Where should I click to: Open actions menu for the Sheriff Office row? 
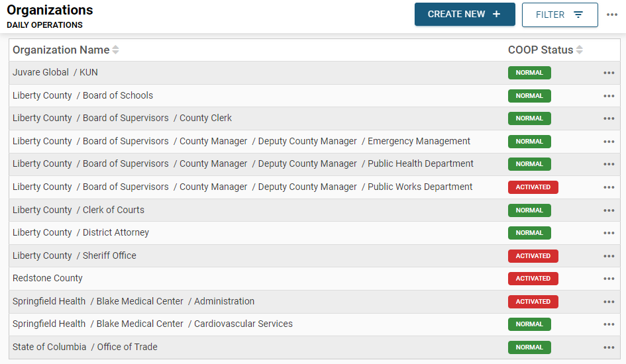click(x=609, y=256)
